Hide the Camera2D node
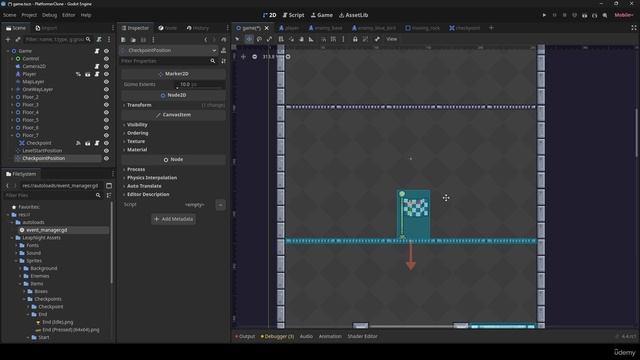The height and width of the screenshot is (360, 640). 107,66
